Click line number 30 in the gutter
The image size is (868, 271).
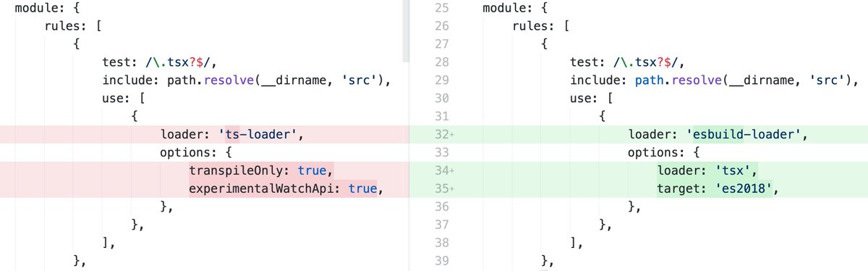click(443, 99)
